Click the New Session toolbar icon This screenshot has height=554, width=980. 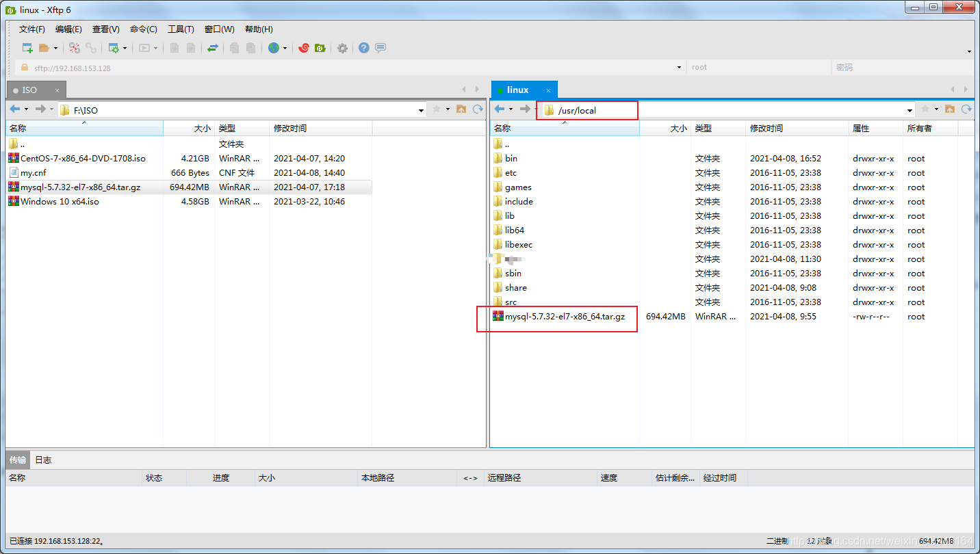click(x=27, y=48)
